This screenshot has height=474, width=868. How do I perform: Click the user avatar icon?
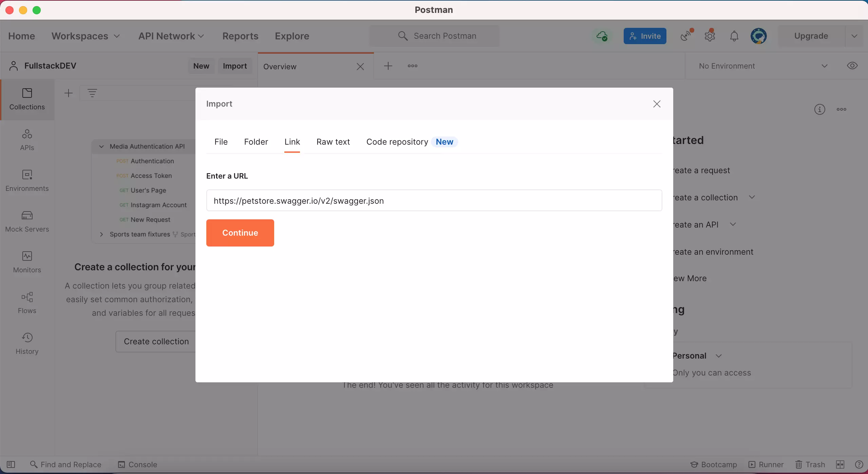759,36
